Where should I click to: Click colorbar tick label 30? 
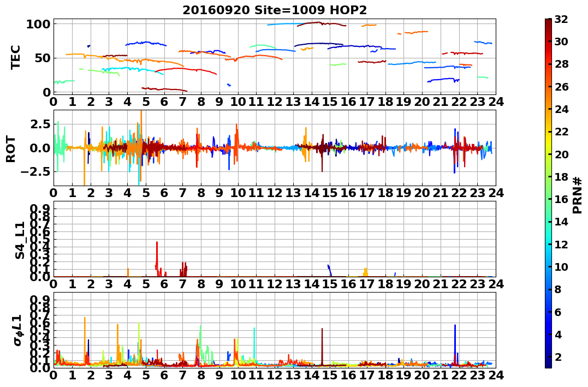pos(561,41)
